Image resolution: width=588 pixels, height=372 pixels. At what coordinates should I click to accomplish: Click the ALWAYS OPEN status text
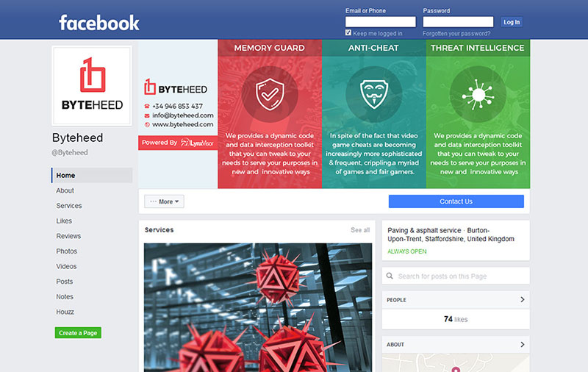pos(407,251)
